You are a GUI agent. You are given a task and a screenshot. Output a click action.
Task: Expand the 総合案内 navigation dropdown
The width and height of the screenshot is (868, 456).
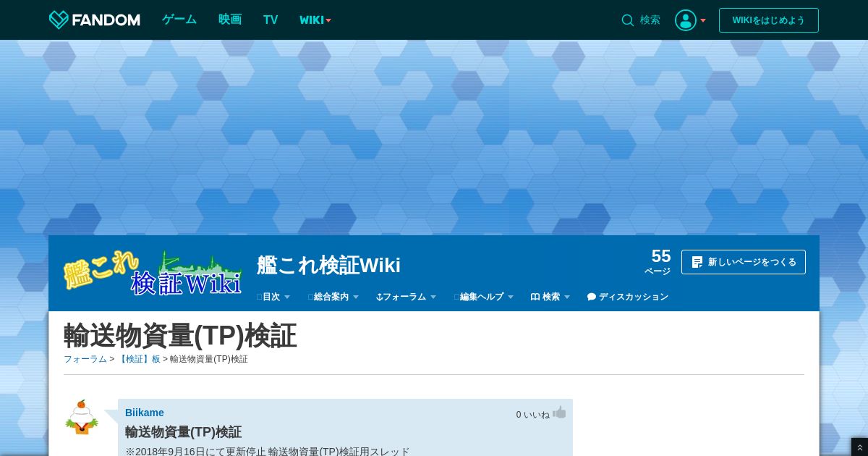click(333, 297)
